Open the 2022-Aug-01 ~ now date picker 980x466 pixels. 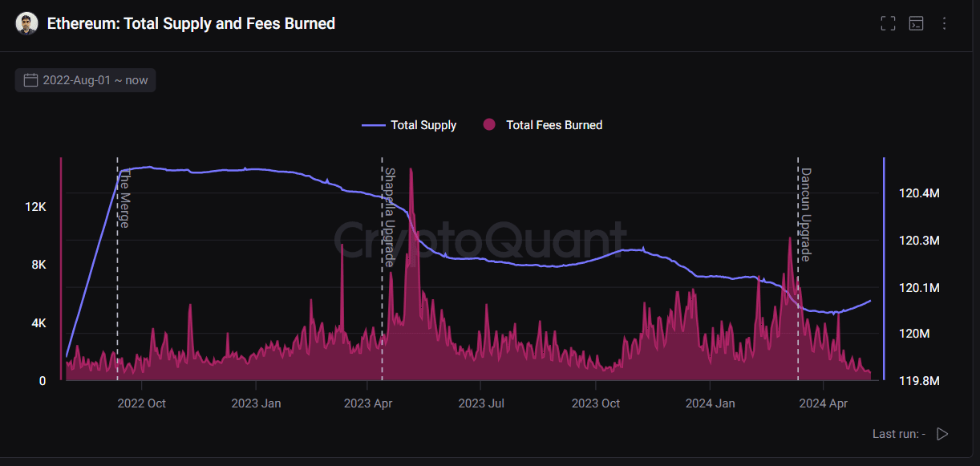click(86, 80)
